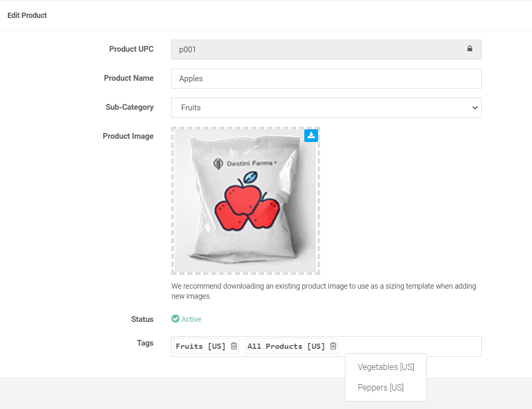
Task: Click the Status label
Action: (142, 319)
